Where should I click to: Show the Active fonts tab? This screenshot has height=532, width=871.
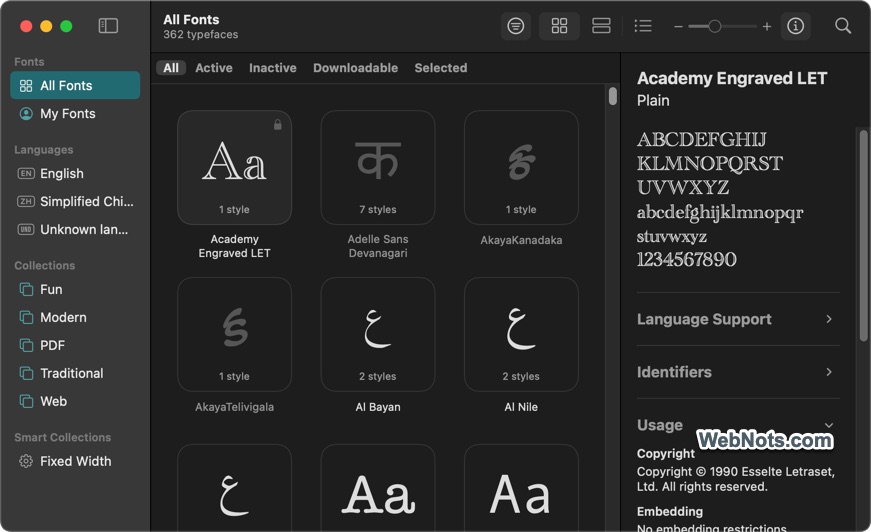coord(214,68)
